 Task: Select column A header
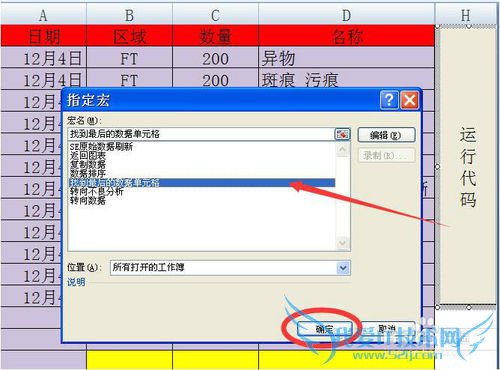(x=43, y=15)
